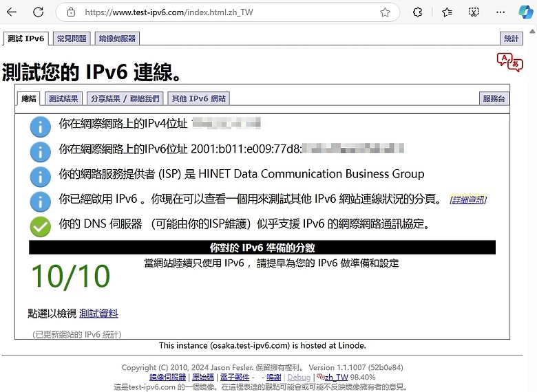
Task: Select the 其他 IPv6 網站 tab
Action: 199,98
